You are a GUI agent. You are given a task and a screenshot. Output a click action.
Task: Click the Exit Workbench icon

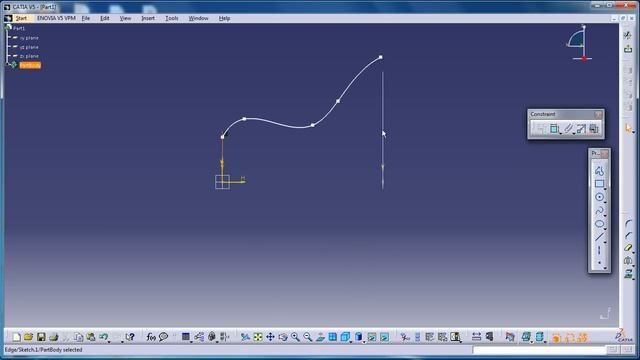pos(628,49)
